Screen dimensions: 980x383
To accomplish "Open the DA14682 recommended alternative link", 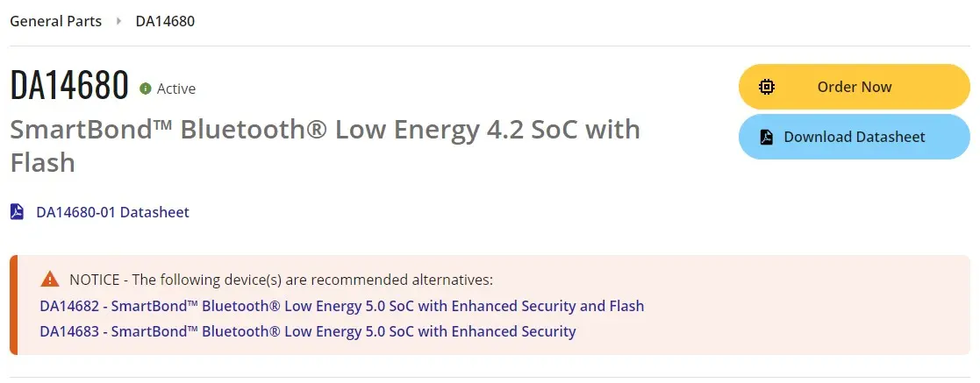I will [x=342, y=306].
